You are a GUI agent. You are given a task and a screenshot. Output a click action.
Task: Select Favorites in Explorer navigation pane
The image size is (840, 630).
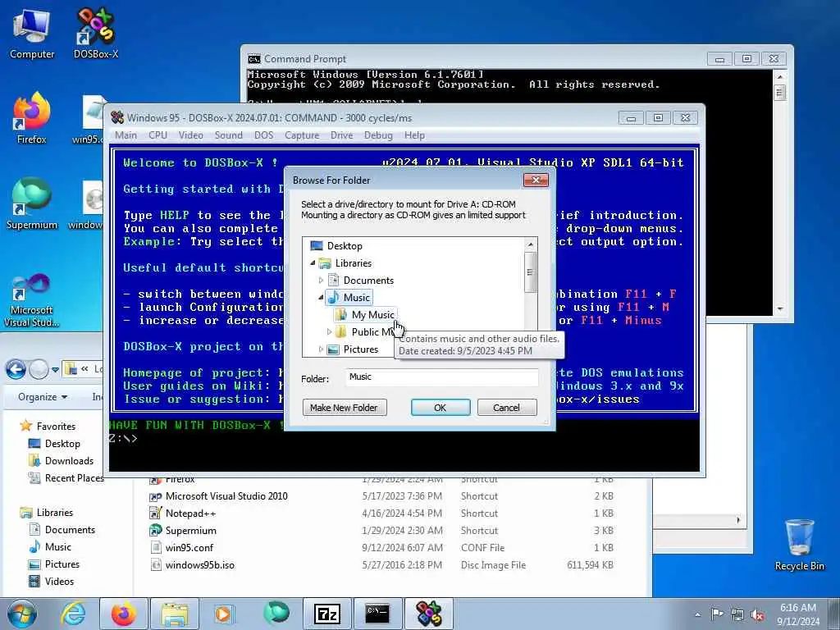(x=56, y=427)
